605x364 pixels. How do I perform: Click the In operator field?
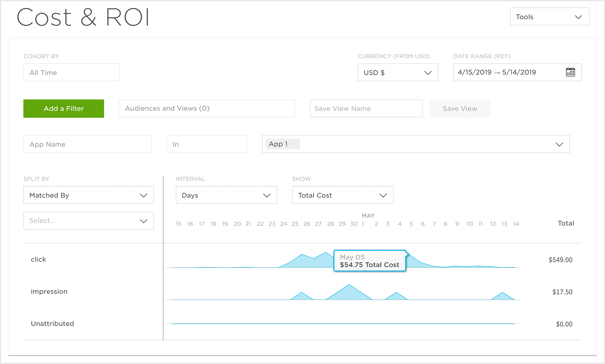click(207, 144)
